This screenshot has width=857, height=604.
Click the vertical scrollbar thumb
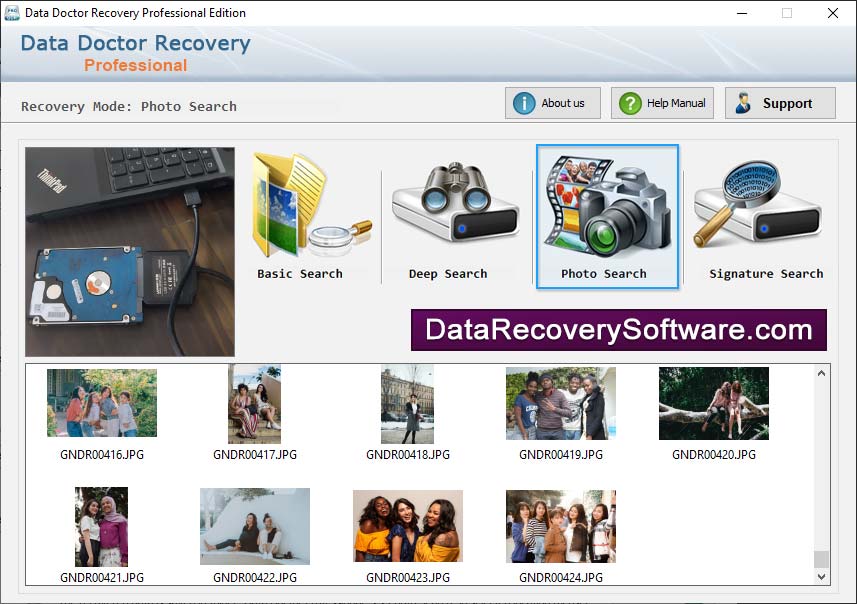pyautogui.click(x=821, y=559)
